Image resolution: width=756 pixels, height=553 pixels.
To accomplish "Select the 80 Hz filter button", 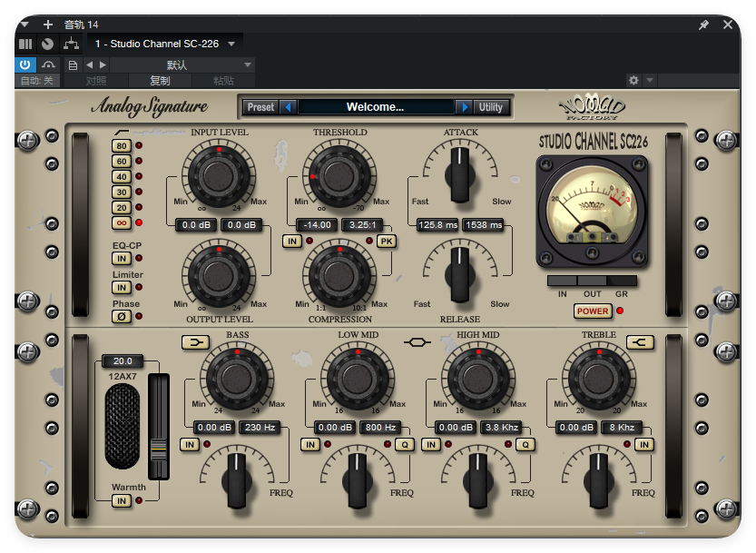I will 122,145.
